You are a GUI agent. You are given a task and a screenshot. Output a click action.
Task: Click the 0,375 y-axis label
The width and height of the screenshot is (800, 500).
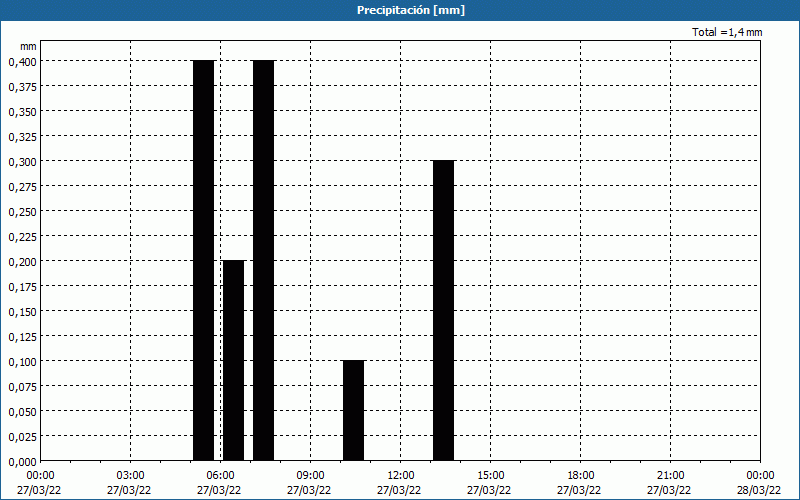tap(22, 87)
